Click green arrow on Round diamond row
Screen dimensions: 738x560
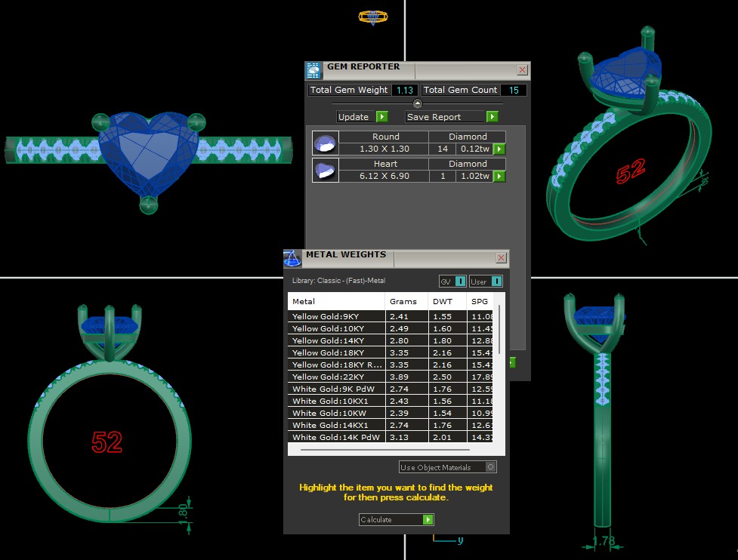pyautogui.click(x=499, y=149)
